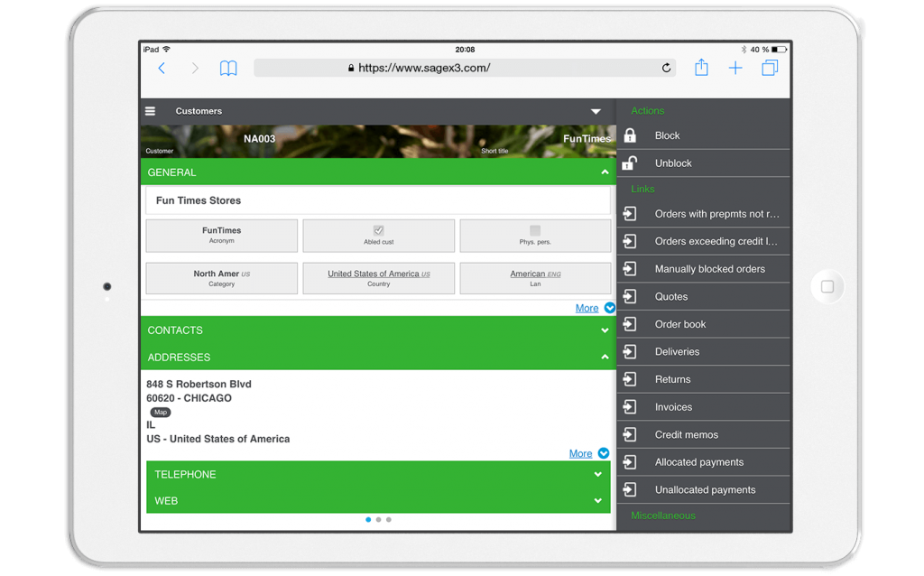Click the lock icon next to Block

630,135
